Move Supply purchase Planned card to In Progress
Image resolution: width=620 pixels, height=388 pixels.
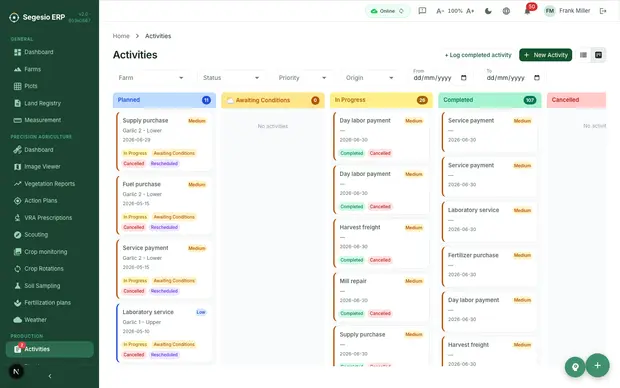[x=135, y=153]
